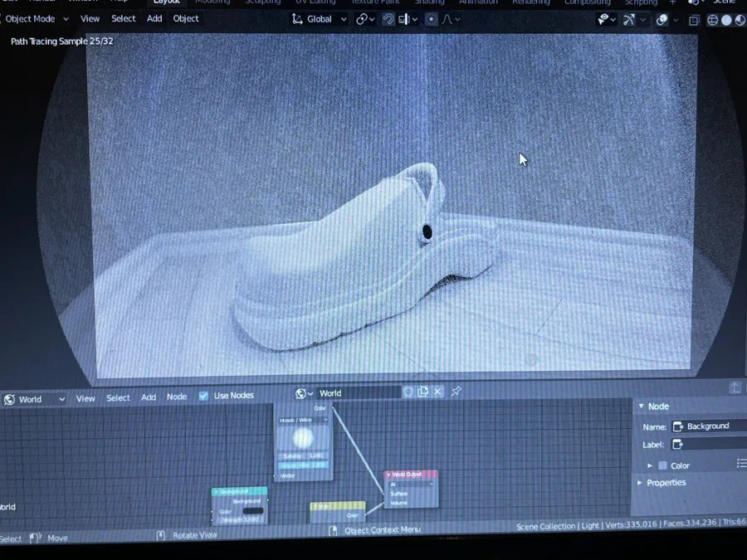The image size is (747, 560).
Task: Switch to the Rendering workspace tab
Action: coord(531,2)
